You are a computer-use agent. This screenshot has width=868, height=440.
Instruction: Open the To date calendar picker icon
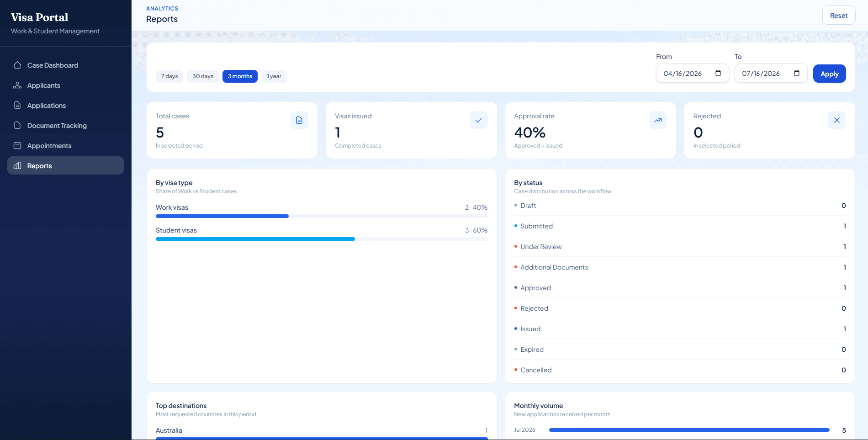pos(797,73)
